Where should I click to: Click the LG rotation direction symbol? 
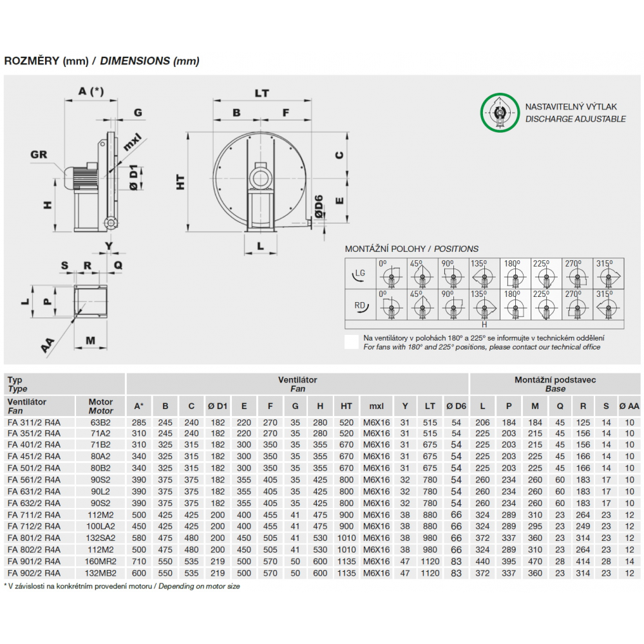tap(360, 274)
